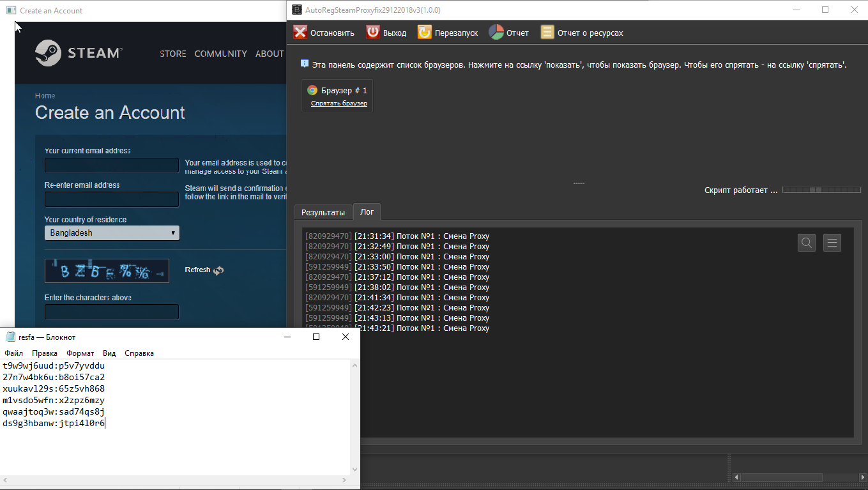Close the resfa Notepad window

[x=346, y=337]
